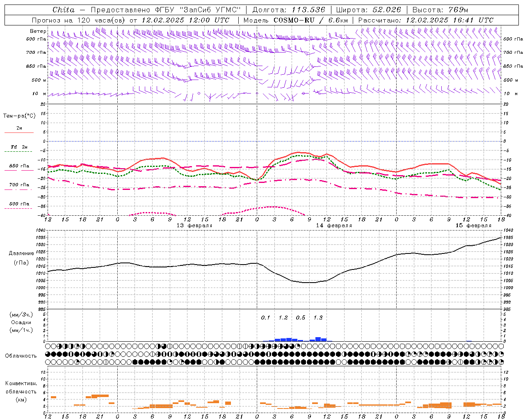This screenshot has height=420, width=525.
Task: Select the text Предоставлено ФГБУ "ЗапСиб УГМС"
Action: [165, 10]
